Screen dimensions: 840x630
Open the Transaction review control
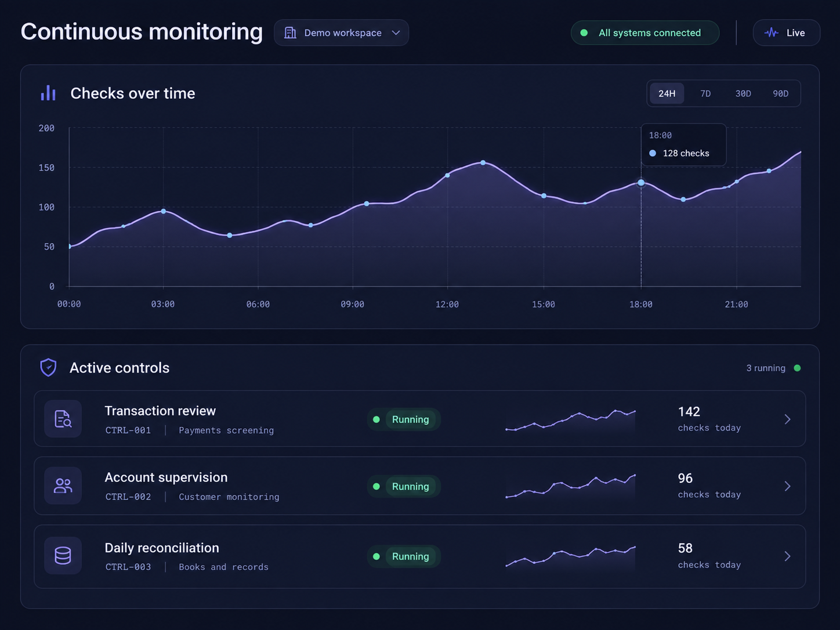click(420, 419)
